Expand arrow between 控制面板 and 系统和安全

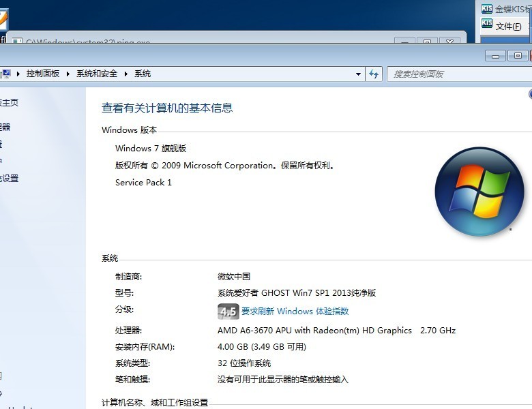68,74
